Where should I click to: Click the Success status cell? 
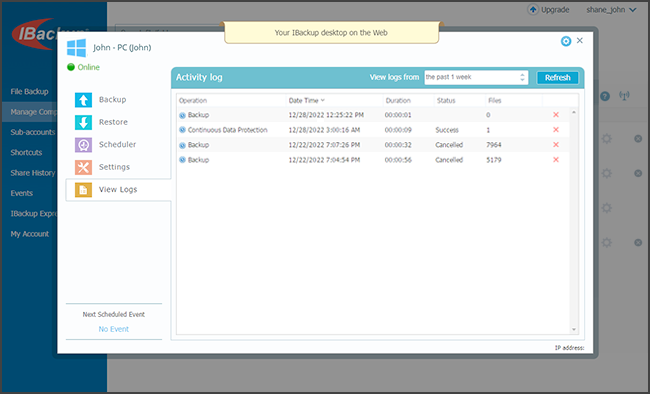pyautogui.click(x=447, y=130)
